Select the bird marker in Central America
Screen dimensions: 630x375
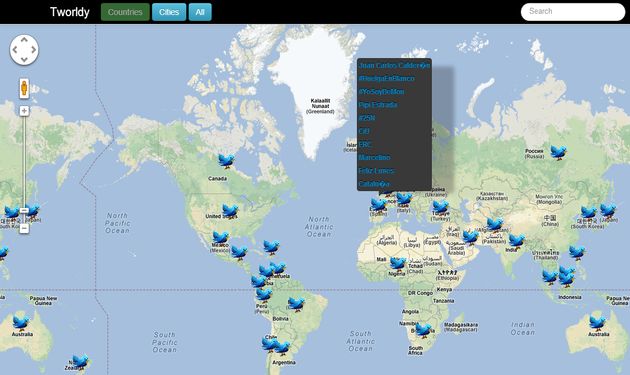click(239, 253)
